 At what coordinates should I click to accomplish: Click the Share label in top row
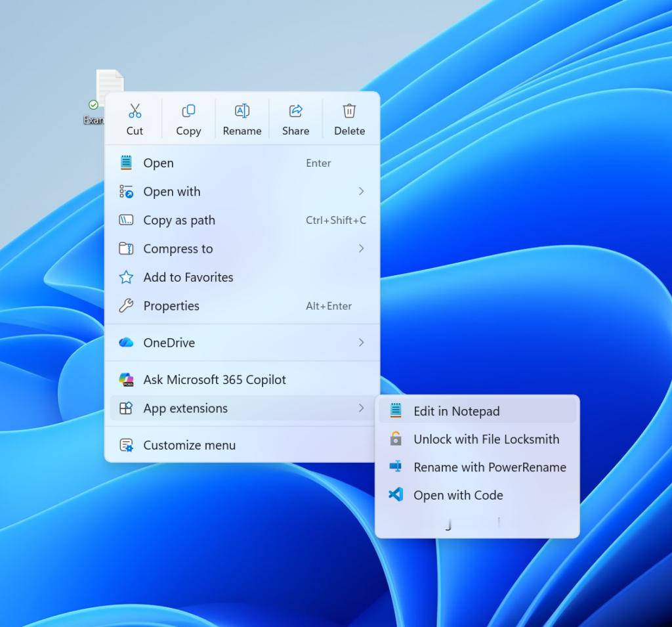tap(296, 131)
